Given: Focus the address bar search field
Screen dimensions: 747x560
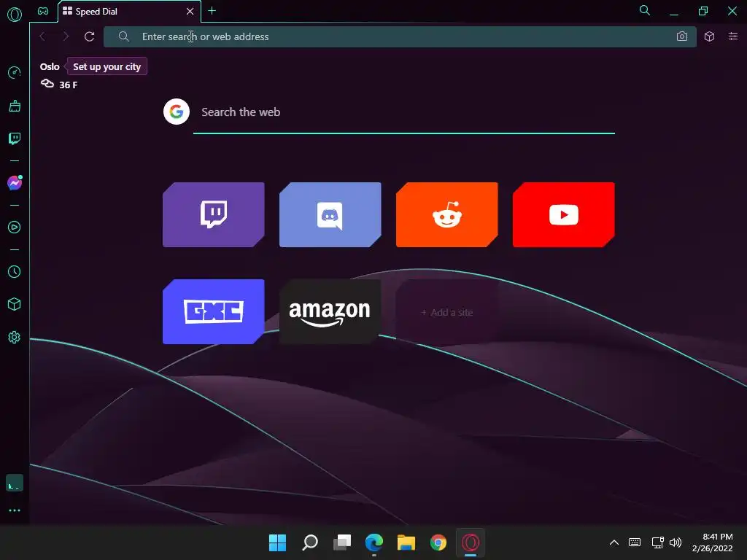Looking at the screenshot, I should coord(400,36).
